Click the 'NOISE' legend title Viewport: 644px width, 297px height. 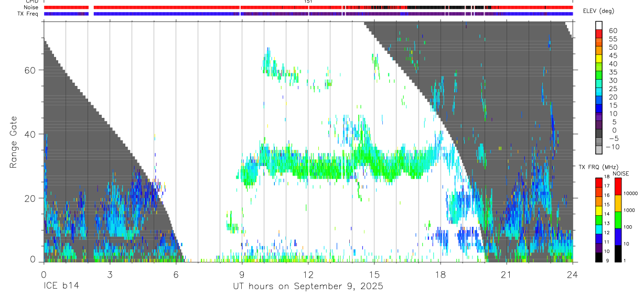pyautogui.click(x=622, y=173)
